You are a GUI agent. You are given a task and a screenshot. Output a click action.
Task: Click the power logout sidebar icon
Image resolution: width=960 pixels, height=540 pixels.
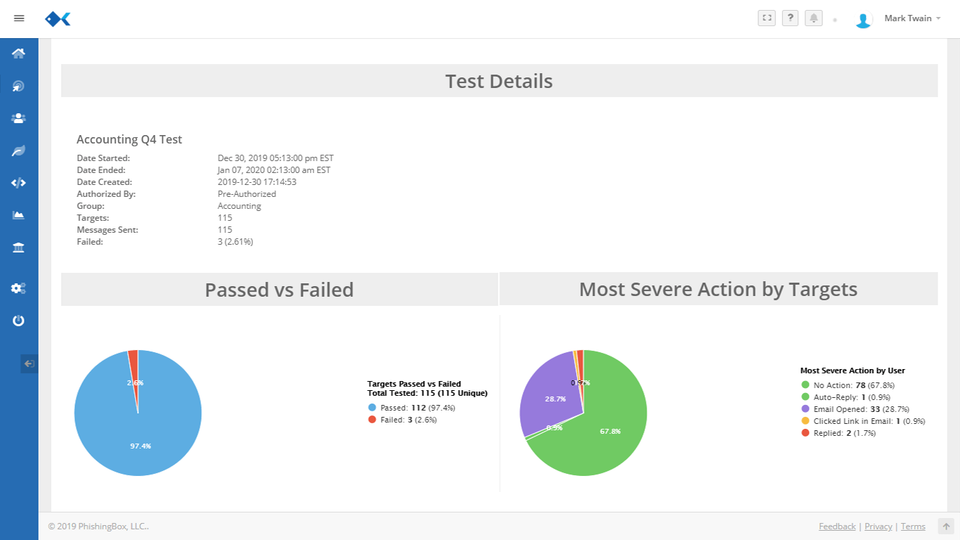pyautogui.click(x=18, y=321)
